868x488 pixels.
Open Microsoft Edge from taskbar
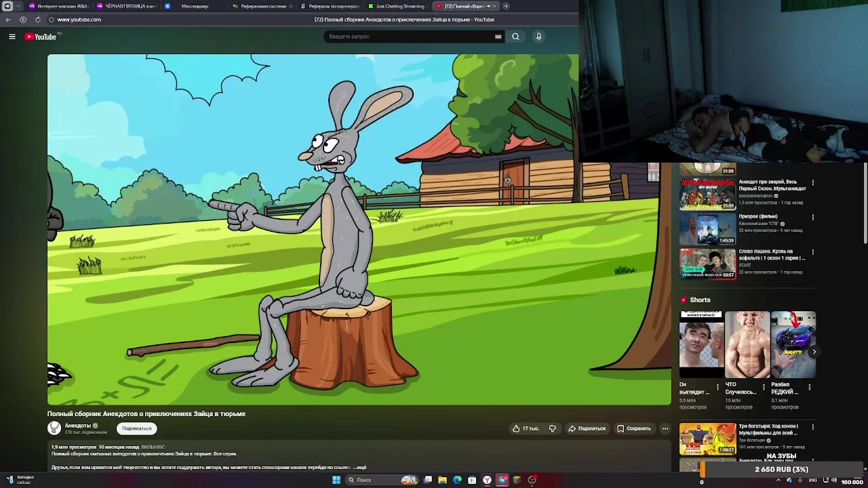457,480
